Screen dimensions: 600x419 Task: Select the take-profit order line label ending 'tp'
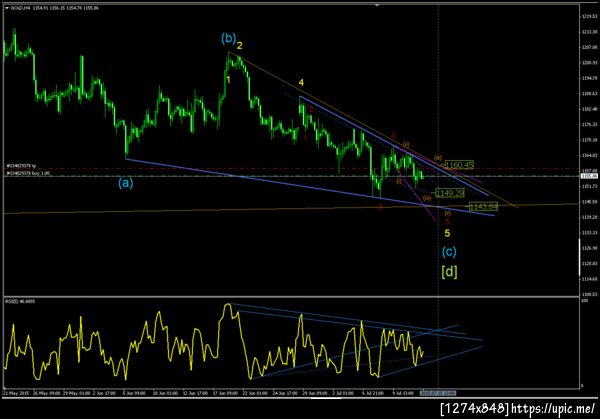[x=21, y=166]
